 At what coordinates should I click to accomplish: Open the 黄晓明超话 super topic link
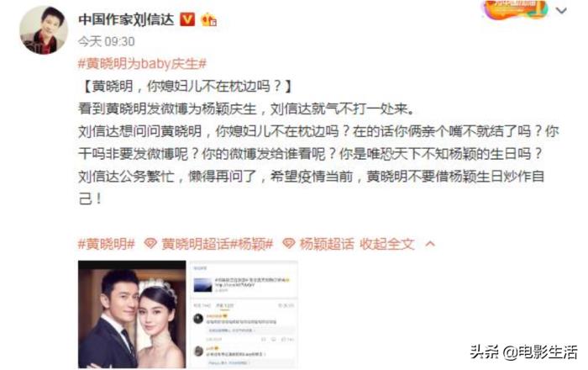point(195,244)
